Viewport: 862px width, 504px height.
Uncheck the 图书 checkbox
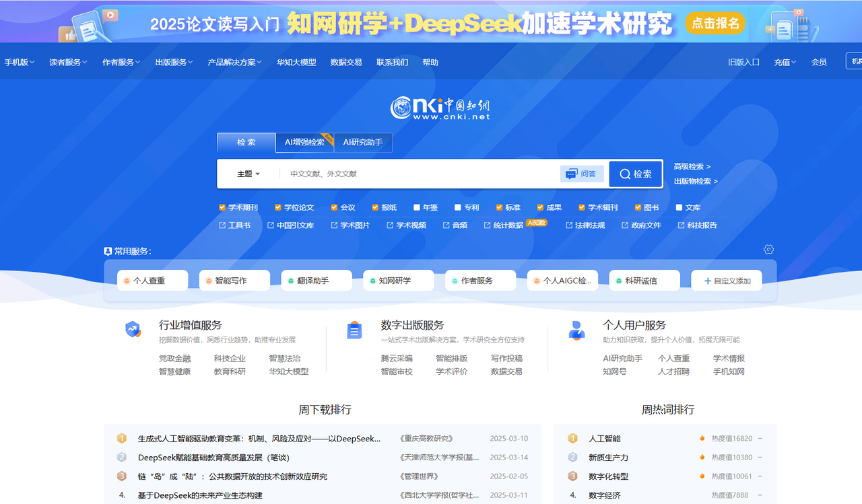[638, 207]
